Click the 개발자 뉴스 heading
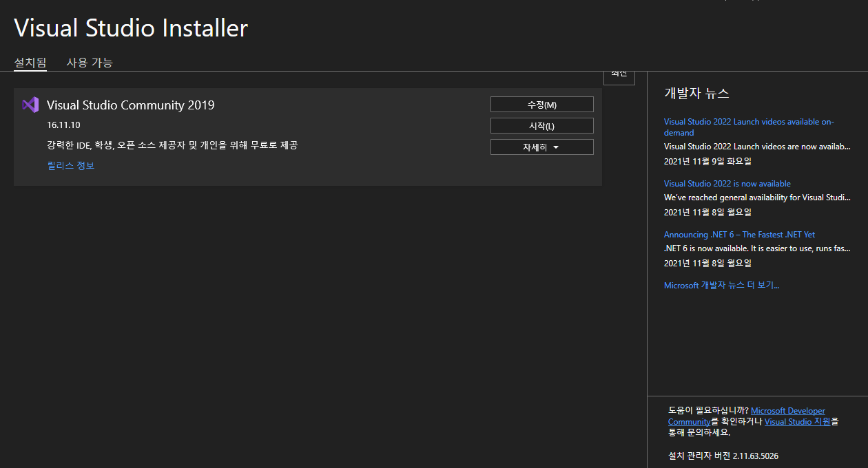The image size is (868, 468). click(x=696, y=94)
